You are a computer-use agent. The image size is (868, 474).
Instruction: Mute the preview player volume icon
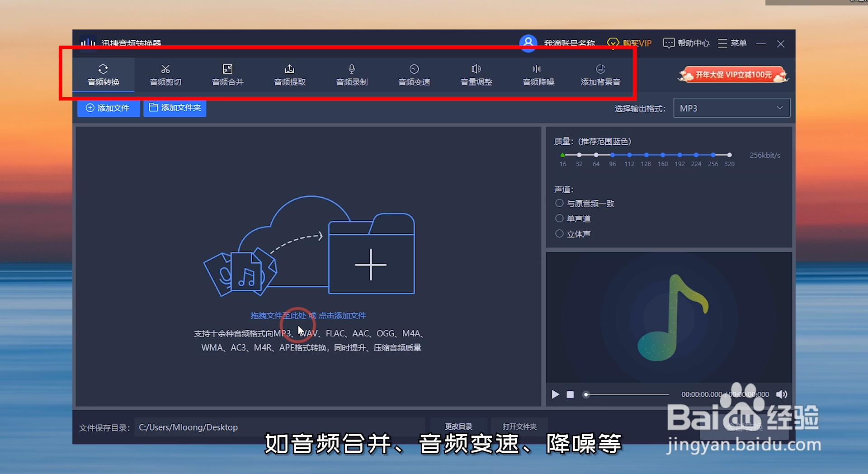point(782,394)
